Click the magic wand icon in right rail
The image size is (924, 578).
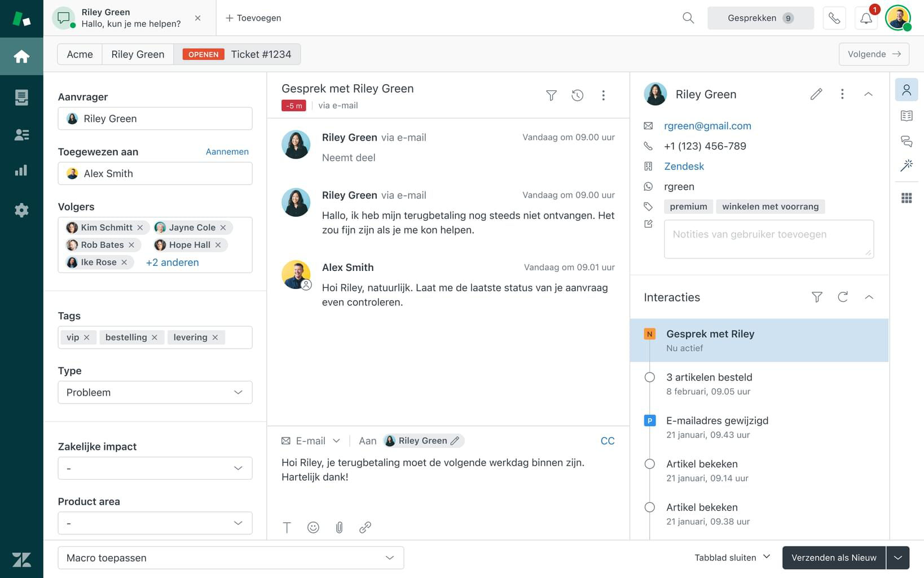coord(907,165)
